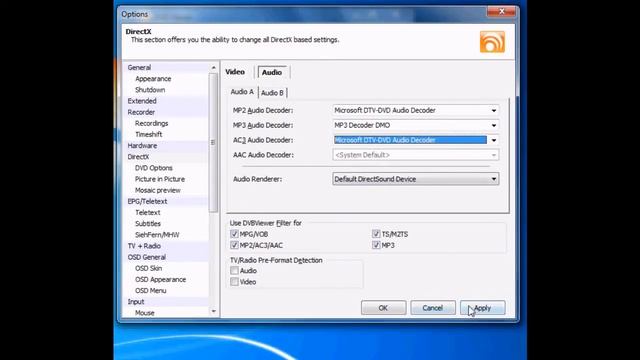This screenshot has height=360, width=640.
Task: Select the Audio A sub-tab
Action: [242, 92]
